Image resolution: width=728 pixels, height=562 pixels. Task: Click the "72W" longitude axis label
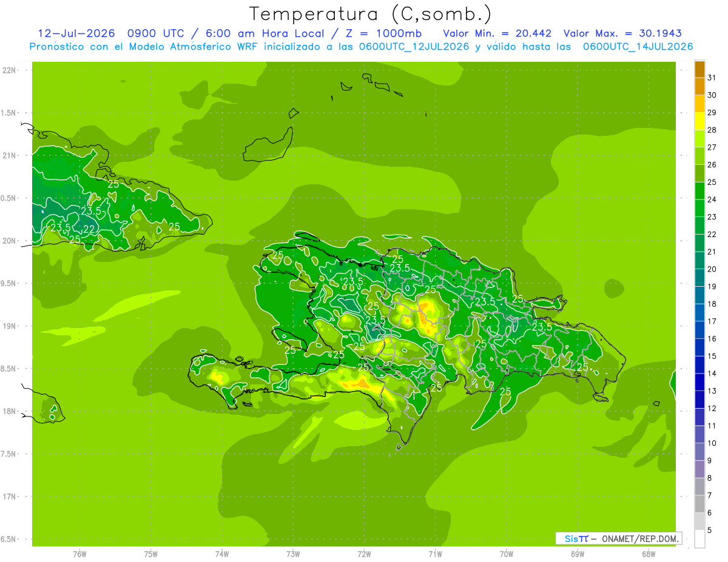pyautogui.click(x=364, y=554)
